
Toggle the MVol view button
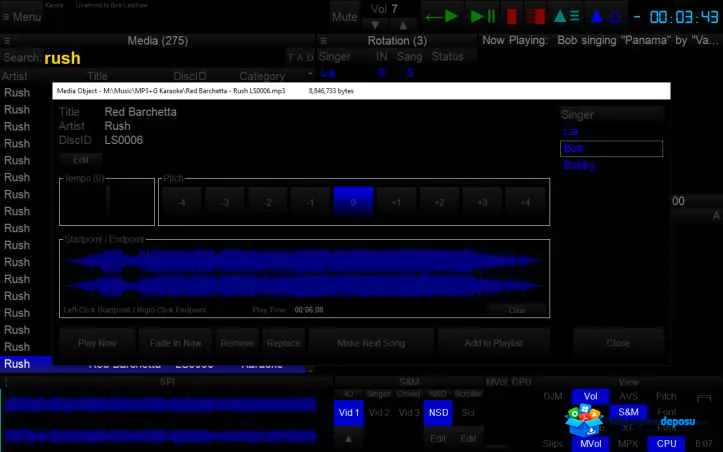point(591,443)
